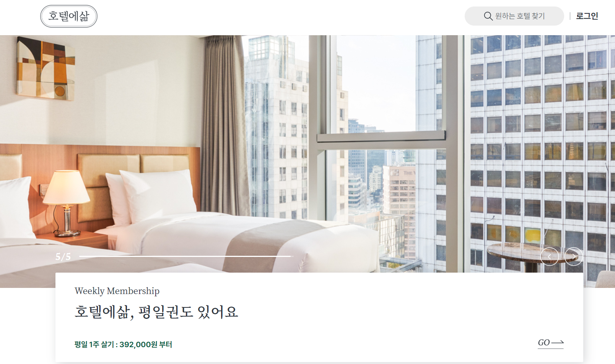
Task: Advance to the next banner slide
Action: coord(574,257)
